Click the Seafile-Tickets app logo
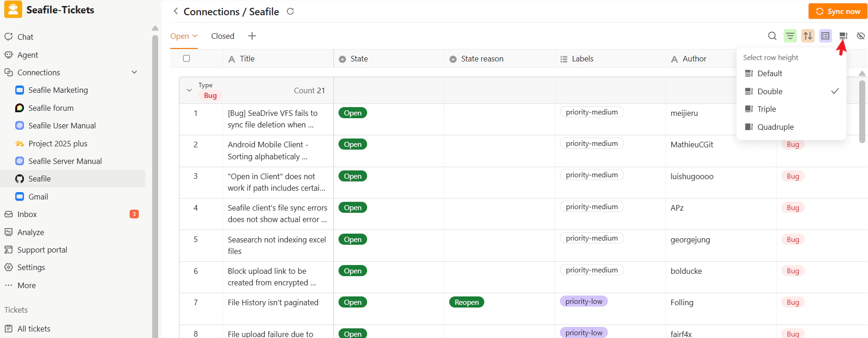Screen dimensions: 868x338 (x=13, y=10)
